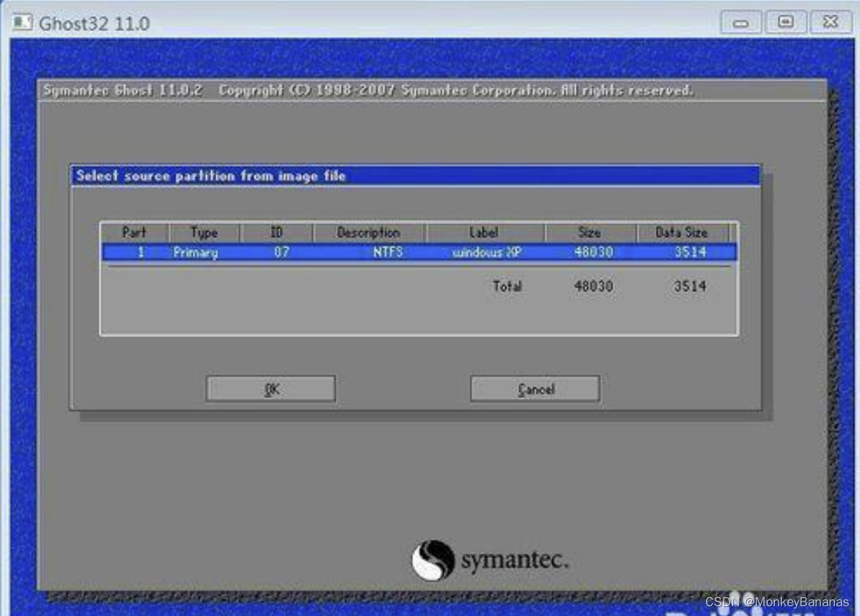Click the 48030 size cell in row 1
This screenshot has height=616, width=860.
593,252
